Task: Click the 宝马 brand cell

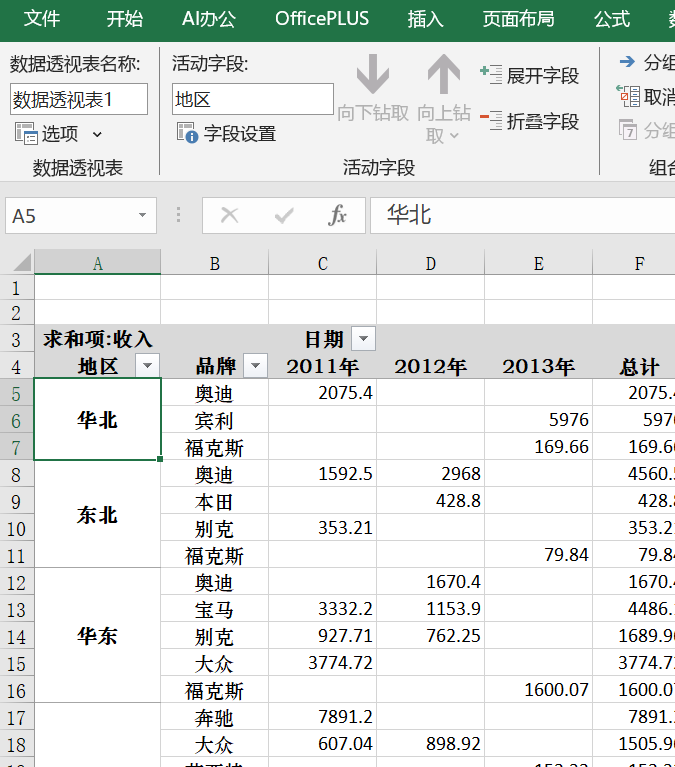Action: pyautogui.click(x=215, y=609)
